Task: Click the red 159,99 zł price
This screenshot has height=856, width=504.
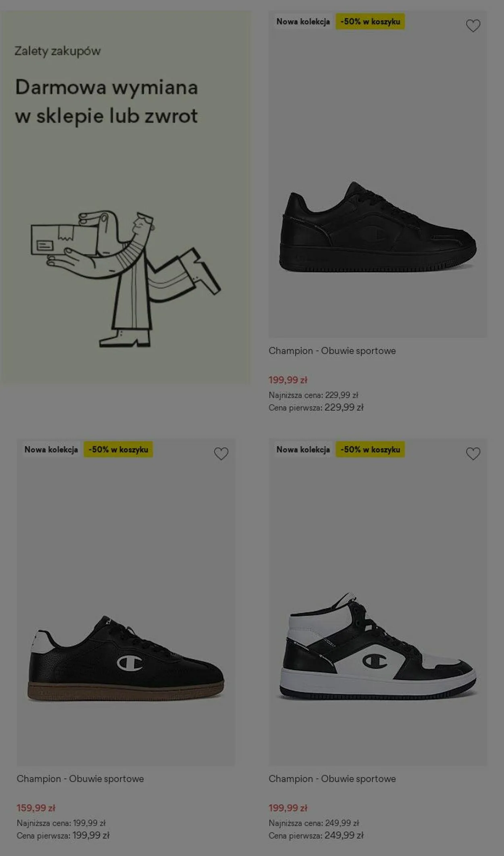Action: [36, 808]
